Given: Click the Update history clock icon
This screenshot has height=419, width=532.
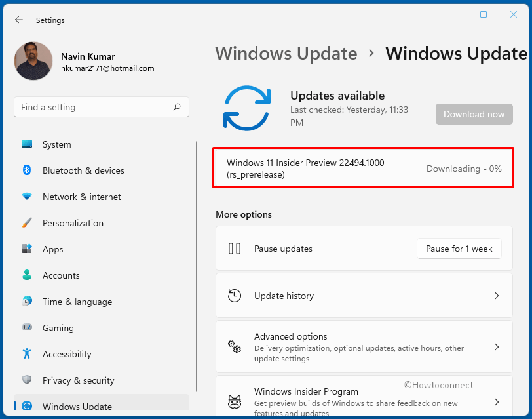Looking at the screenshot, I should pyautogui.click(x=235, y=296).
